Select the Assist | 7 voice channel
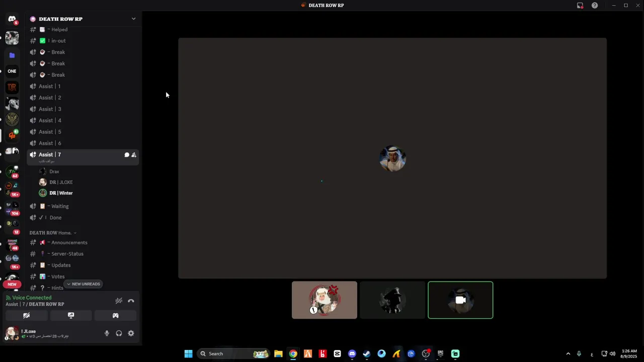The height and width of the screenshot is (362, 644). click(x=83, y=157)
